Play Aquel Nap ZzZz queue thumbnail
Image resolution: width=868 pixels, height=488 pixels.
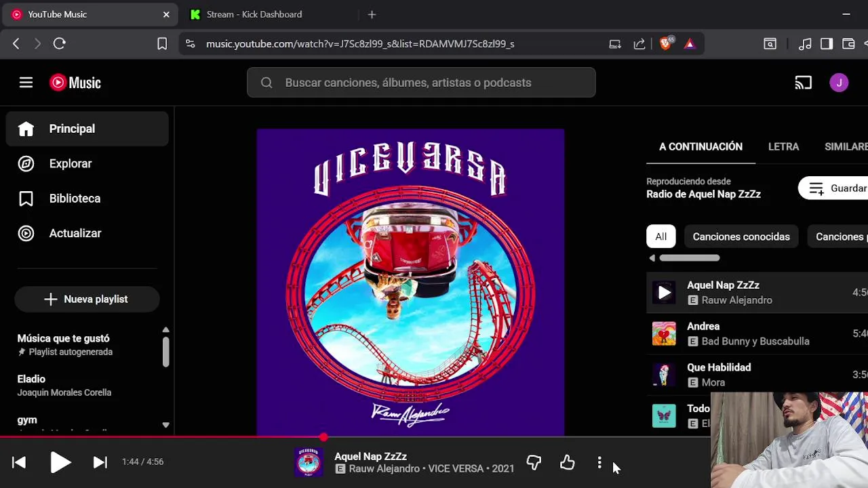[x=664, y=293]
